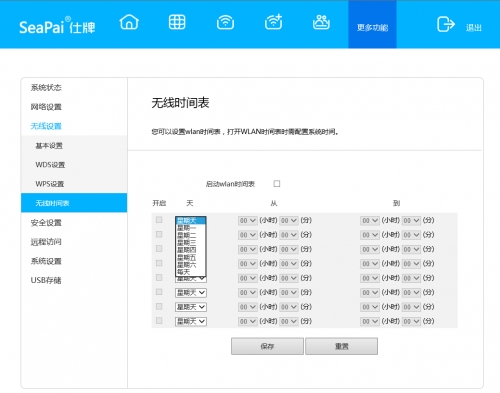The height and width of the screenshot is (393, 500).
Task: Choose 星期一 in the open day list
Action: tap(191, 228)
